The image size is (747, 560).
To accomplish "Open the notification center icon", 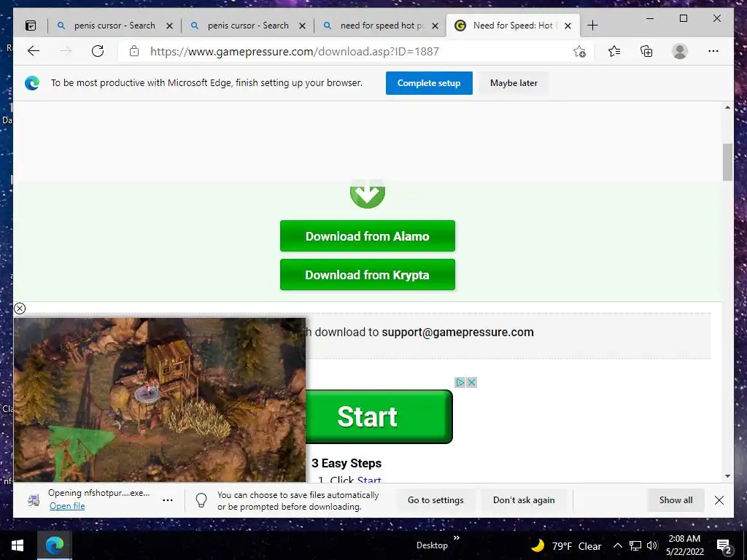I will coord(724,545).
